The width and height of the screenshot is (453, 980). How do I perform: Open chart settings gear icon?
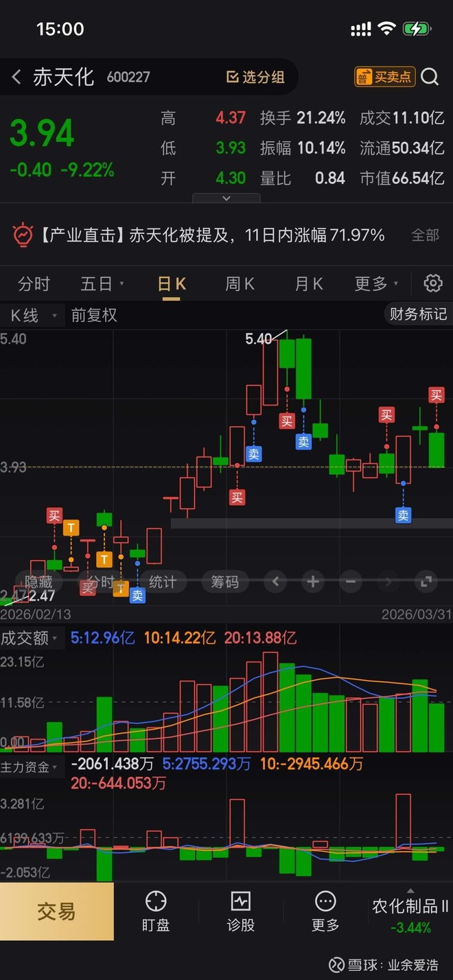coord(432,283)
